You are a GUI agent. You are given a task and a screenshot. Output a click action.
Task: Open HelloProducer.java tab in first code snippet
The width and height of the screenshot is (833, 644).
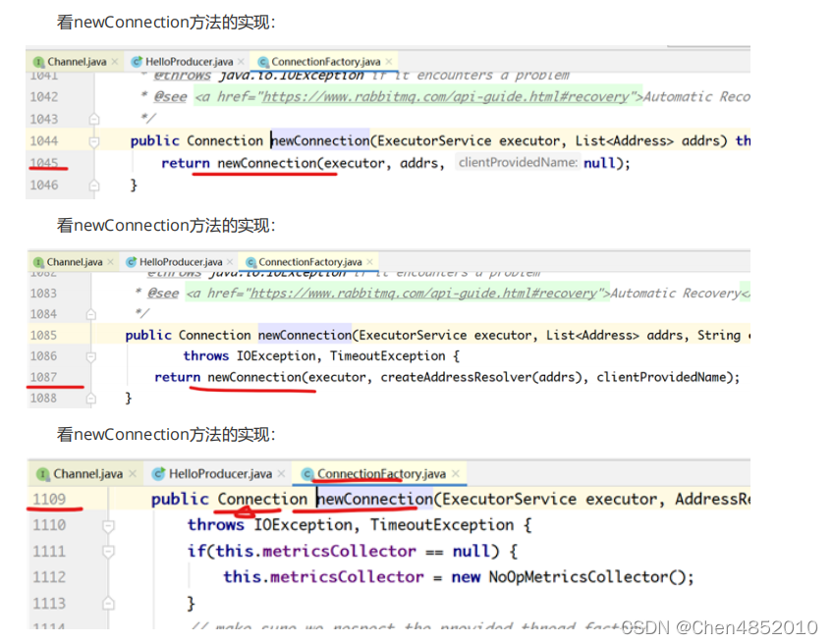tap(190, 62)
